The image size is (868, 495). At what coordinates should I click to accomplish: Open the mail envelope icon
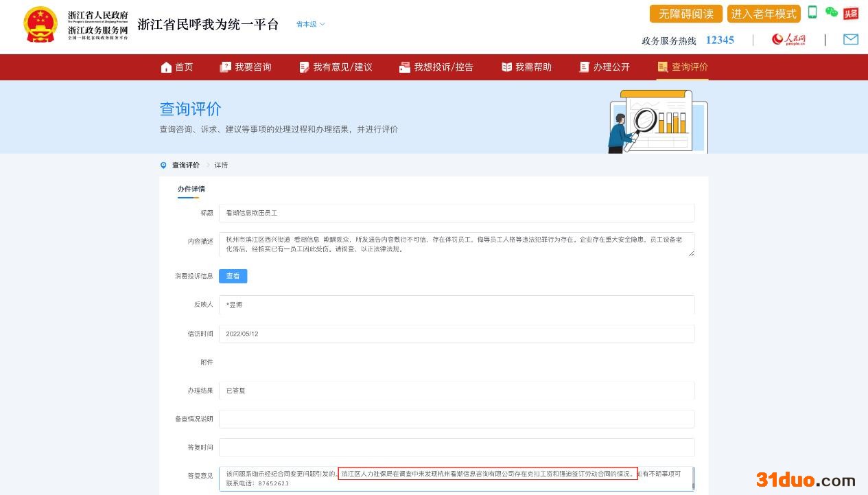(x=851, y=39)
